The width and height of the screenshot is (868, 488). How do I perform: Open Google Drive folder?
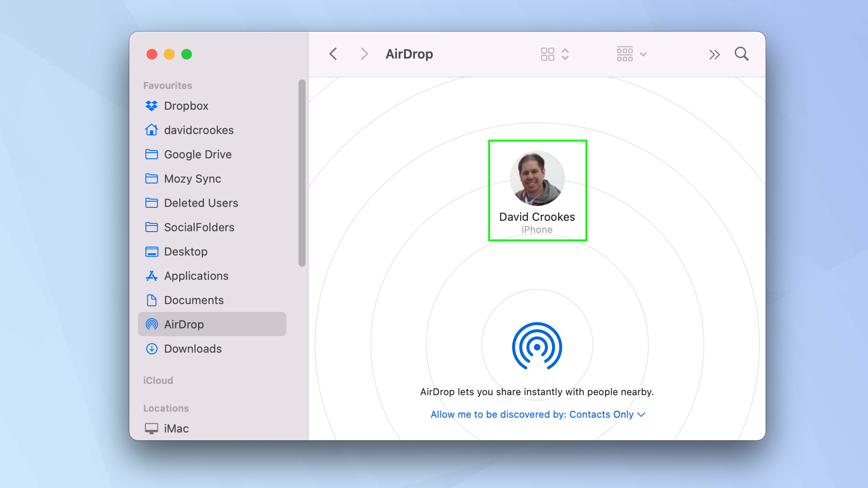(198, 154)
